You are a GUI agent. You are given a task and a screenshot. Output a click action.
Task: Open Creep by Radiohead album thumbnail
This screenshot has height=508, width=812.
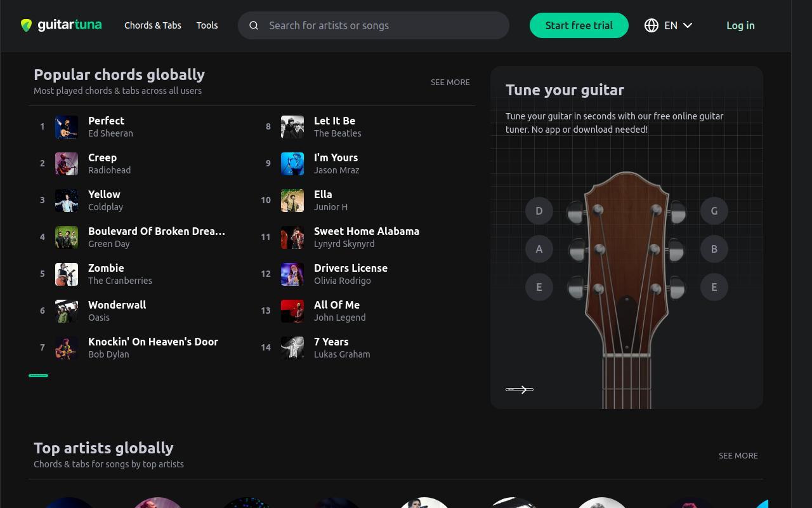pyautogui.click(x=67, y=164)
